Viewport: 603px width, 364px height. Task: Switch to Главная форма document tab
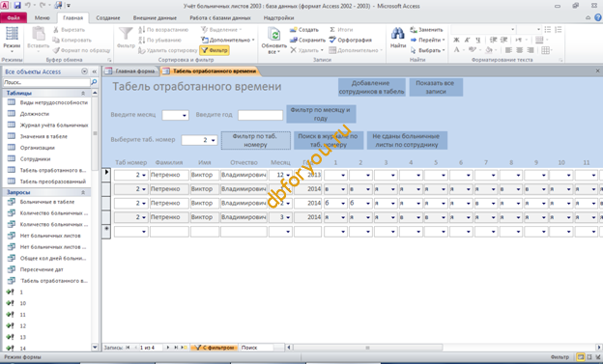tap(131, 71)
